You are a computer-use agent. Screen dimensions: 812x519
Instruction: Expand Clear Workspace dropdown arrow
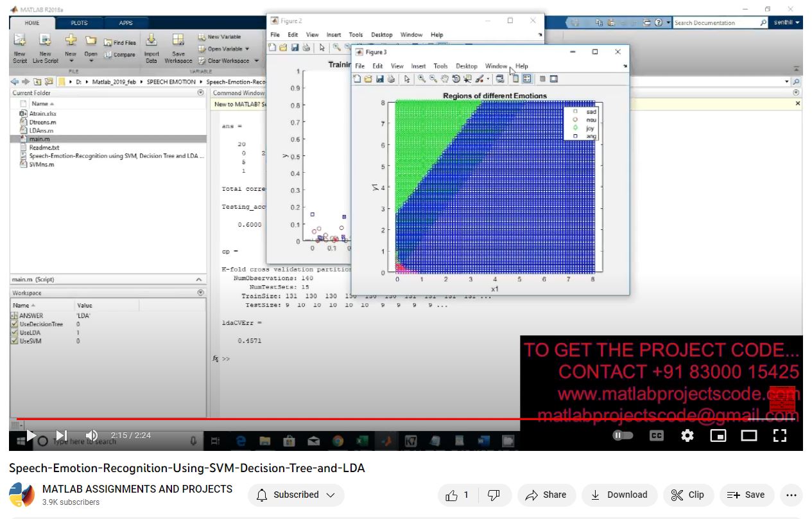pyautogui.click(x=256, y=61)
